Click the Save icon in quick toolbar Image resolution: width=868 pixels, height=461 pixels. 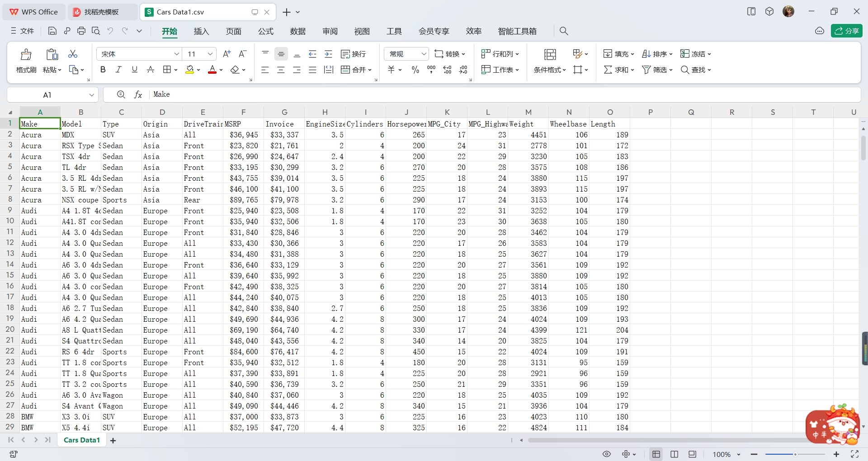tap(52, 31)
